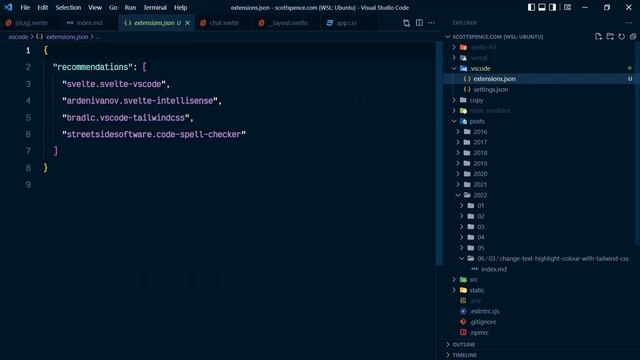Open the Run menu
This screenshot has height=360, width=640.
(130, 7)
